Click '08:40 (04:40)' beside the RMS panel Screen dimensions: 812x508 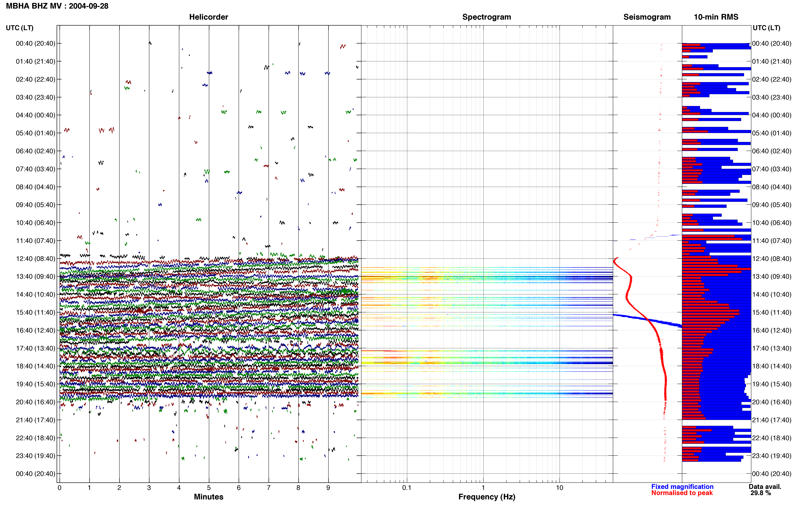772,187
